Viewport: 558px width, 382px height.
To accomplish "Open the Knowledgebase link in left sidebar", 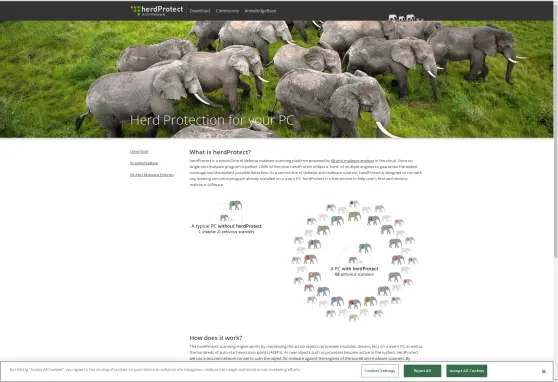I will [144, 163].
